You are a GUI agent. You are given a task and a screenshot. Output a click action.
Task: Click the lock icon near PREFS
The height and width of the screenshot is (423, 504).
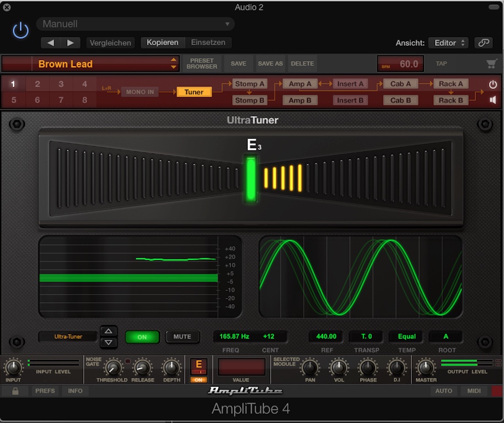(15, 391)
